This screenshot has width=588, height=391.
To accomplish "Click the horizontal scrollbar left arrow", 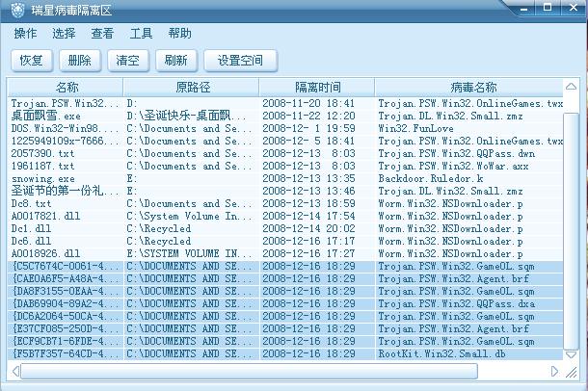I will coord(15,372).
